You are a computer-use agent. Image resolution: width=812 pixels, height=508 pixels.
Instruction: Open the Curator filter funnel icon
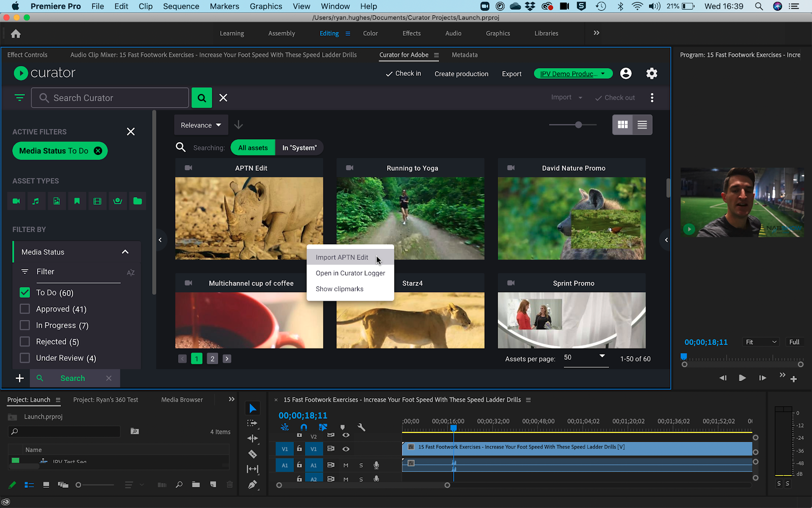(19, 98)
